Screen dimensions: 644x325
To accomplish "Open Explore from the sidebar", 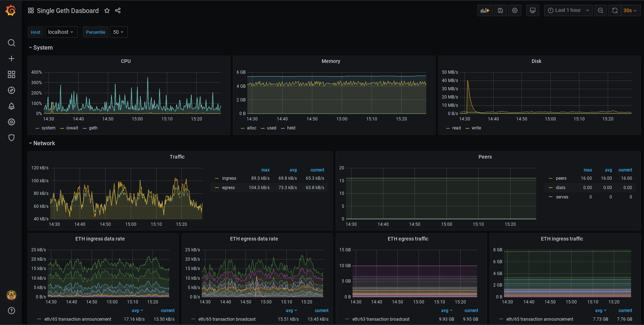I will tap(11, 90).
